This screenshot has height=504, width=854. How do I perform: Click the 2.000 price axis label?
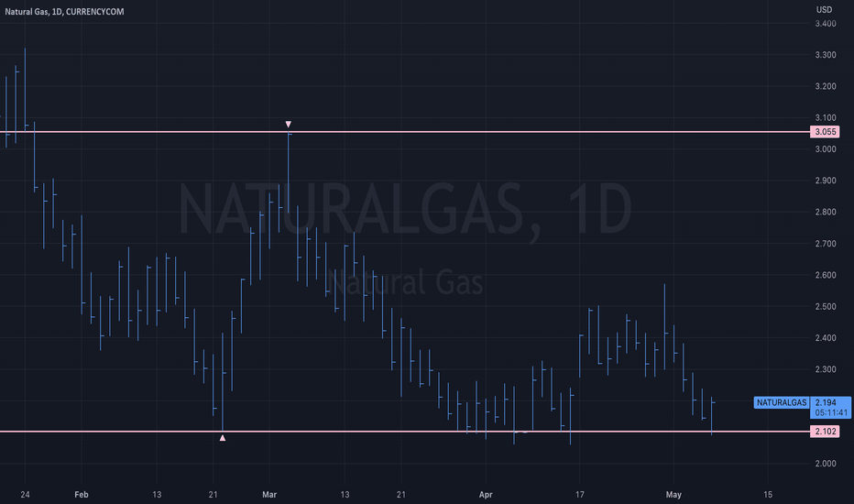[x=825, y=464]
